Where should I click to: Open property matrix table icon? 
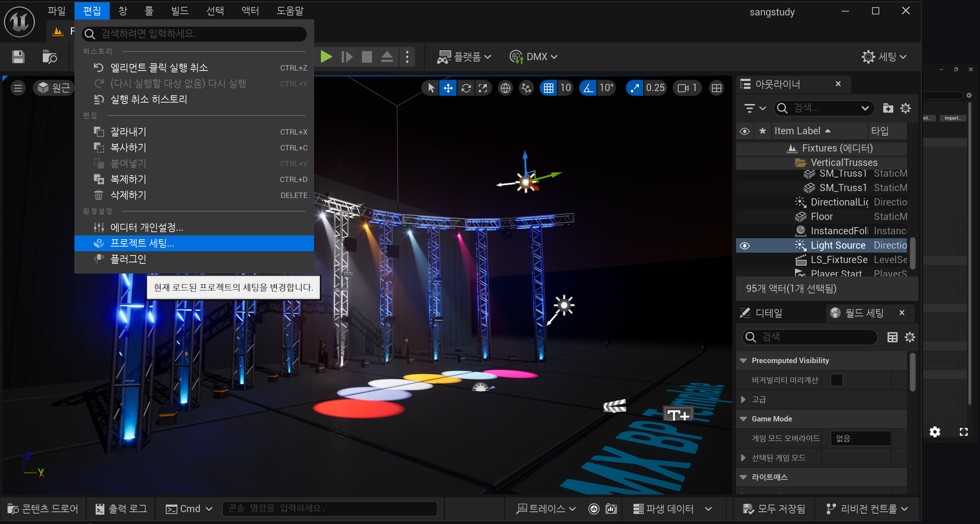point(892,337)
